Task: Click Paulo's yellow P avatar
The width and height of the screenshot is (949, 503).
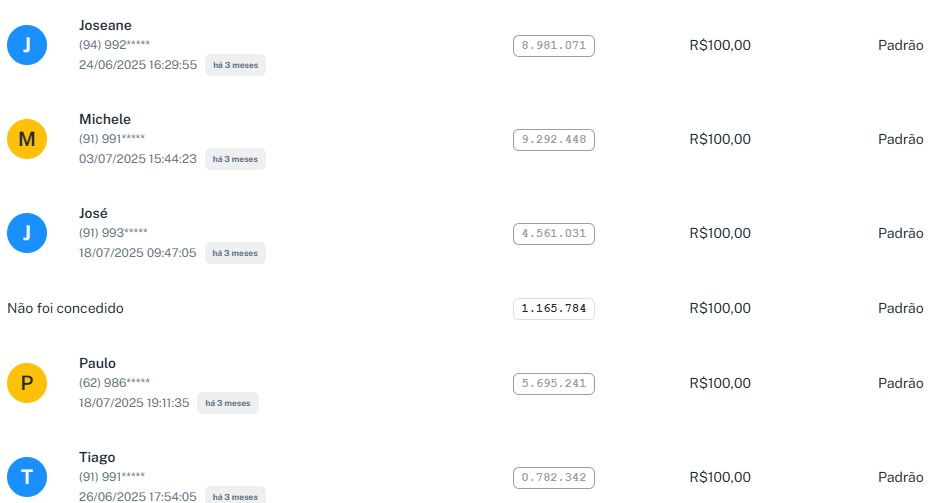Action: tap(27, 383)
